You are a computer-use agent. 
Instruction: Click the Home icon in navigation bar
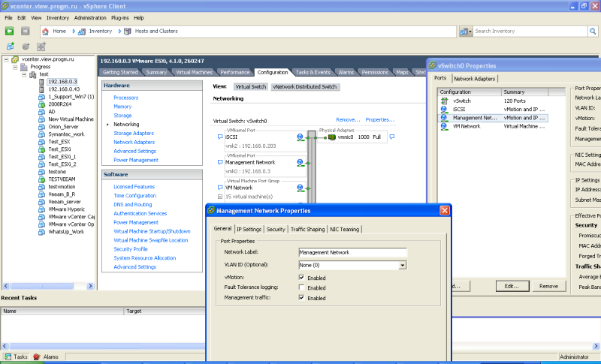pos(45,32)
